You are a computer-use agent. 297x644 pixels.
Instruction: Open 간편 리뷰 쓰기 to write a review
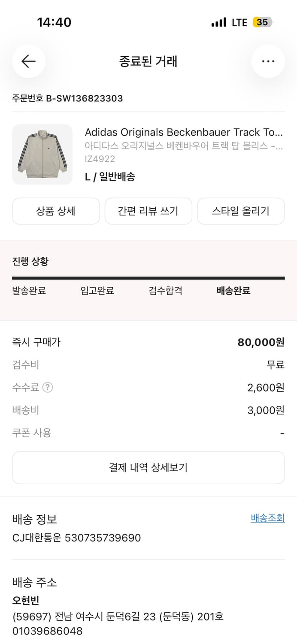148,211
